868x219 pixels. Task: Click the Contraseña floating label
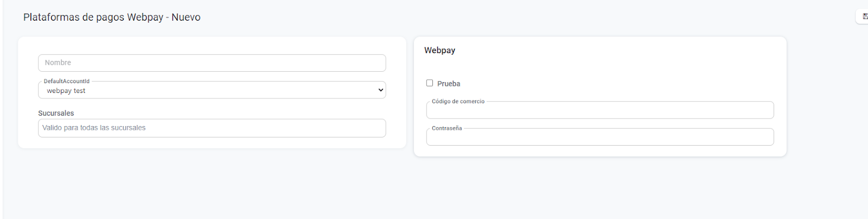(446, 128)
